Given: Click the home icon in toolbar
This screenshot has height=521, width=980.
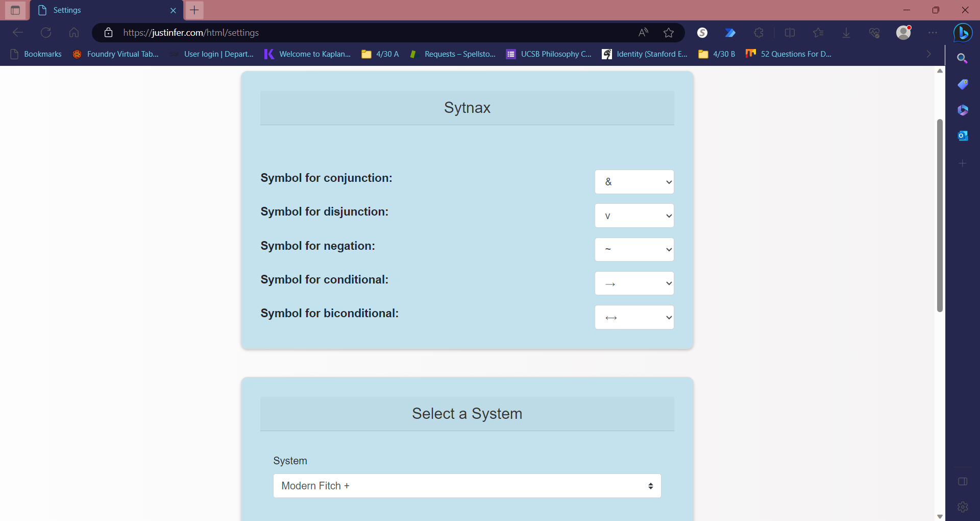Looking at the screenshot, I should point(74,33).
